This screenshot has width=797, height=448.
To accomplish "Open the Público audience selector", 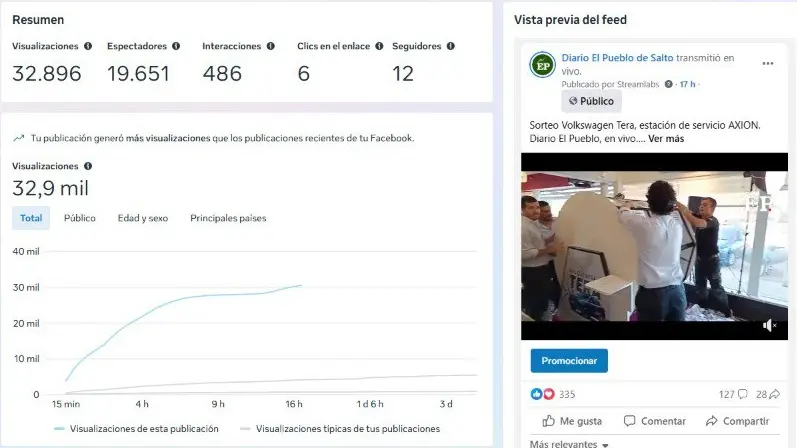I will coord(591,101).
